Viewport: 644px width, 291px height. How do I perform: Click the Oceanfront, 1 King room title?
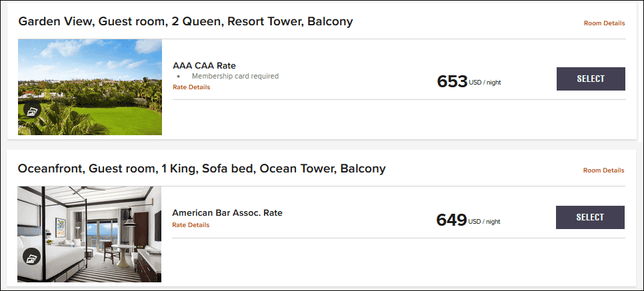click(201, 168)
